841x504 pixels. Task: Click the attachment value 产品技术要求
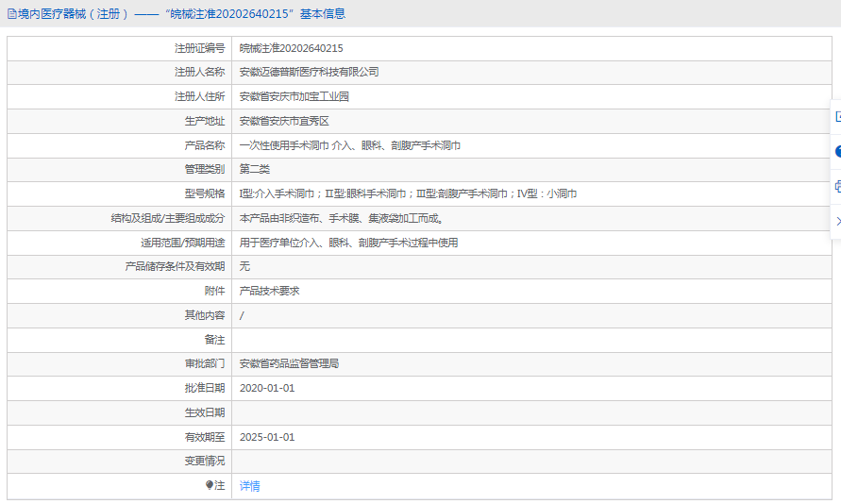[x=269, y=291]
